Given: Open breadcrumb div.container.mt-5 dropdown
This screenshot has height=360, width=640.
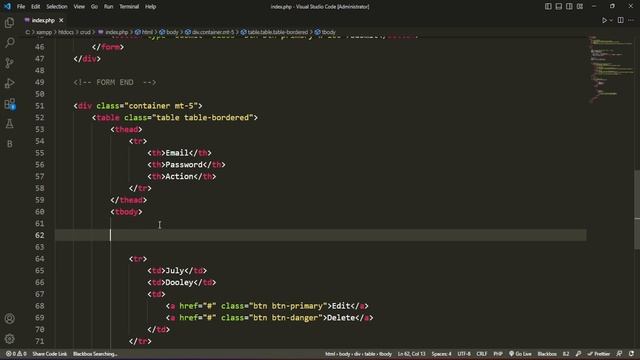Looking at the screenshot, I should pos(210,32).
